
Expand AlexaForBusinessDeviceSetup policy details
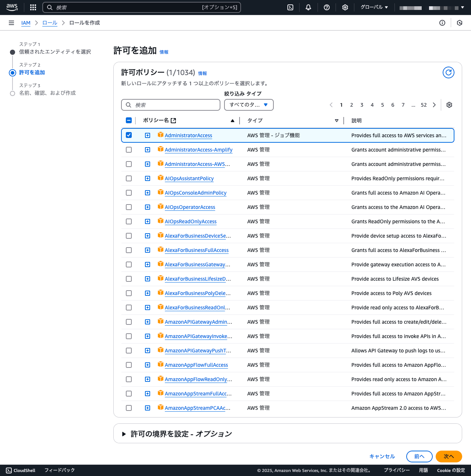point(148,236)
